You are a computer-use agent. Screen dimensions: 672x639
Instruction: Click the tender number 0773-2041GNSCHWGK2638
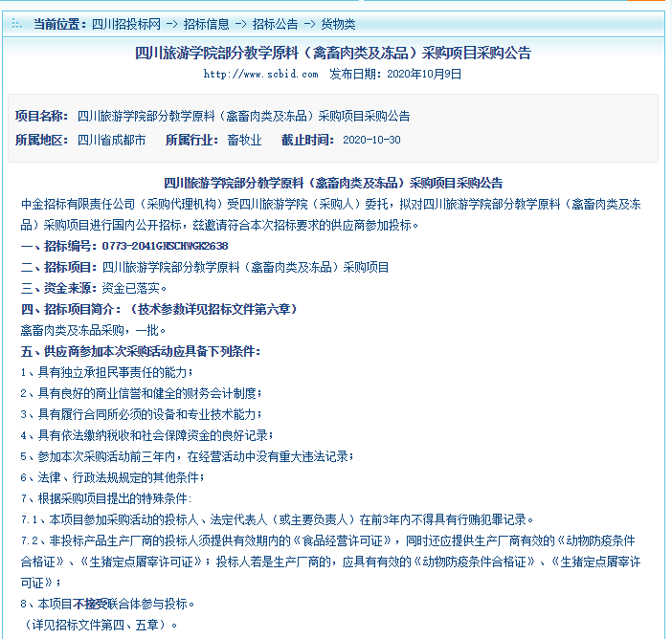tap(165, 246)
